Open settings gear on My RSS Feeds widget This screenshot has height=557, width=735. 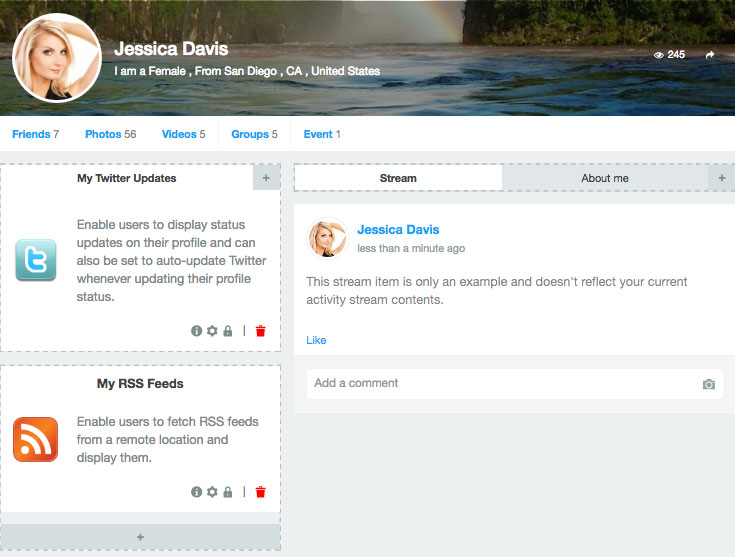pos(212,492)
